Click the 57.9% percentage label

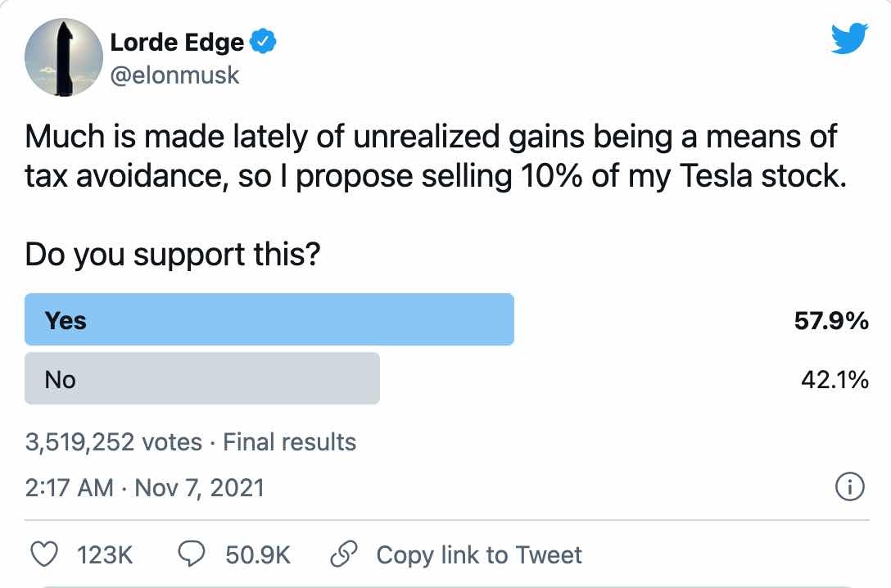[x=832, y=320]
